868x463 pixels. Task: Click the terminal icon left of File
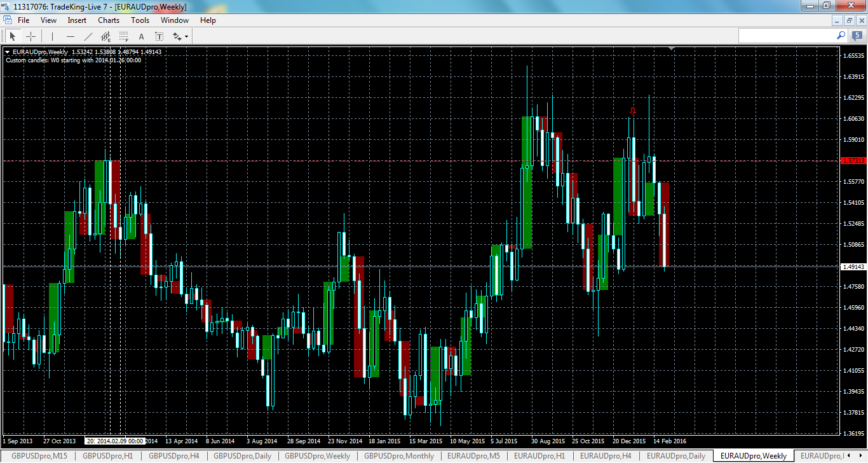(8, 20)
